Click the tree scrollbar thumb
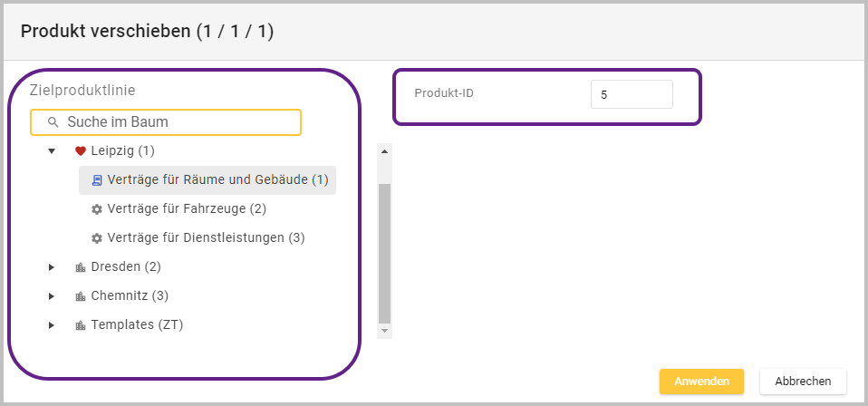This screenshot has width=868, height=406. [x=384, y=254]
